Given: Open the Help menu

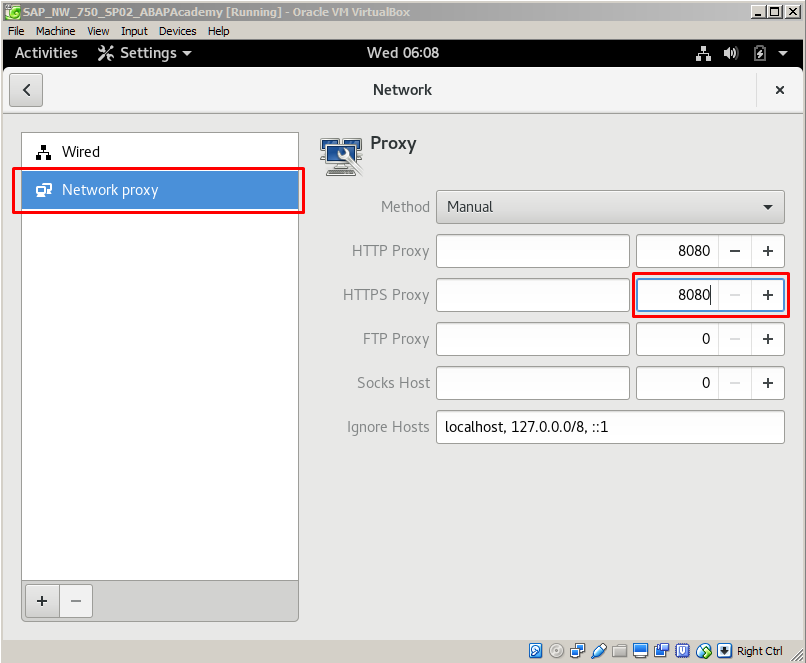Looking at the screenshot, I should tap(218, 31).
